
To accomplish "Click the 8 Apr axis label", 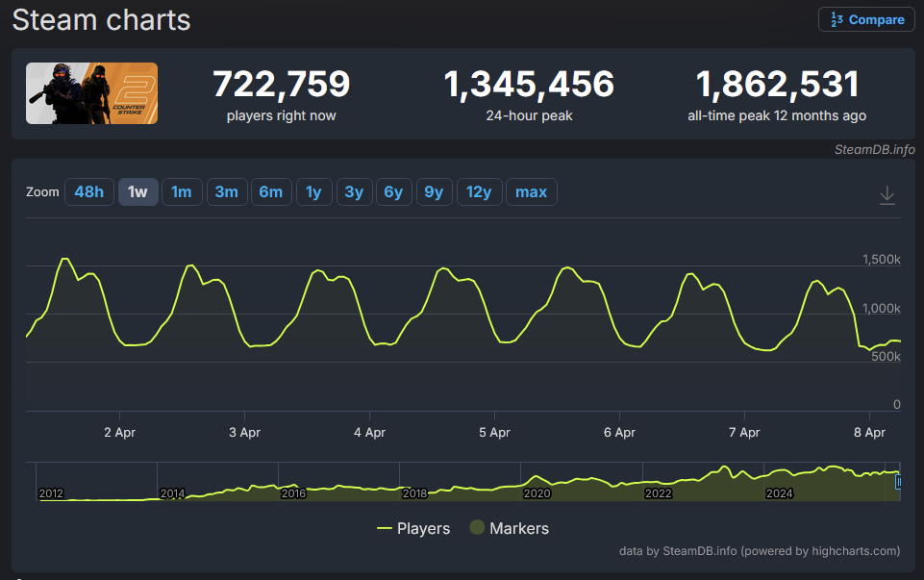I will [869, 432].
